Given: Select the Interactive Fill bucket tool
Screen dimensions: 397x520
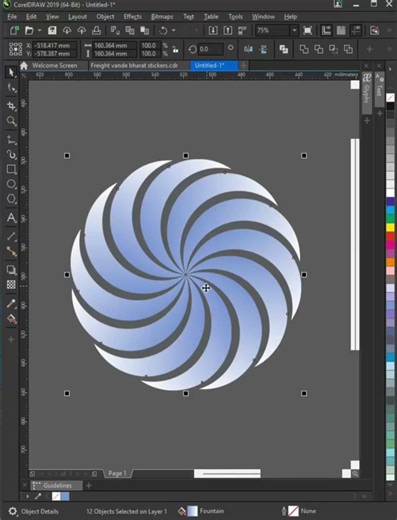Looking at the screenshot, I should (x=11, y=319).
